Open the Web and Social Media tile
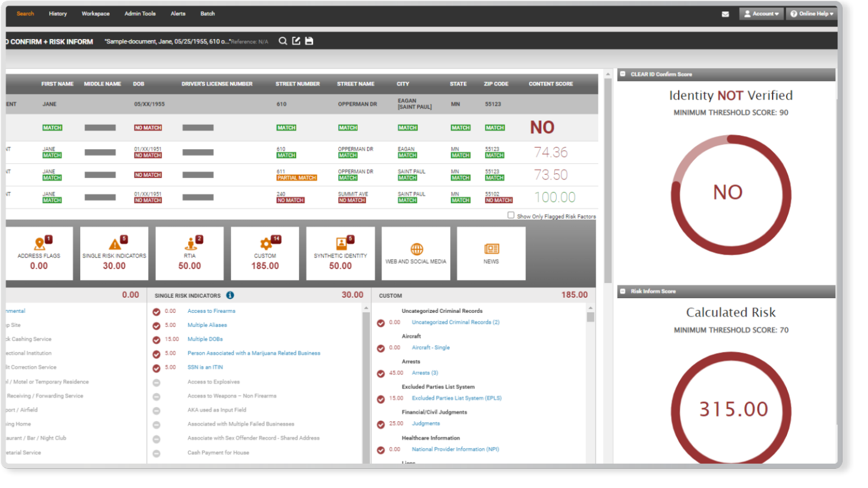 [x=416, y=254]
